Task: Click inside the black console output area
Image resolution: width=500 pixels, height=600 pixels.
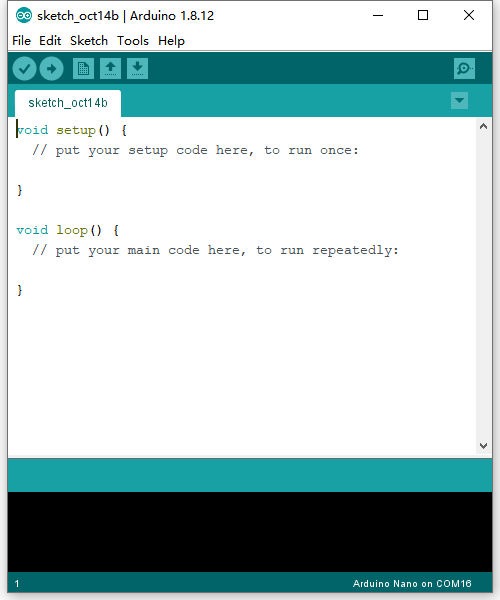Action: [250, 532]
